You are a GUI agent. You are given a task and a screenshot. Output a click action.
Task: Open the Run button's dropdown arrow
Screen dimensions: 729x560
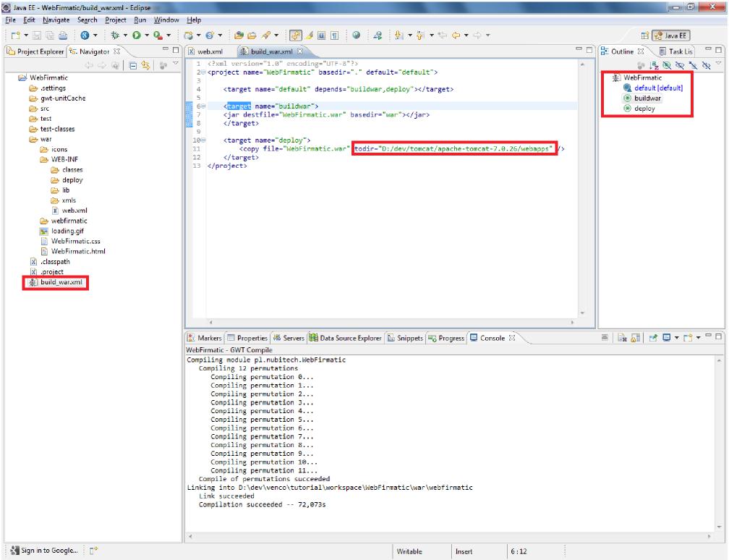point(147,35)
